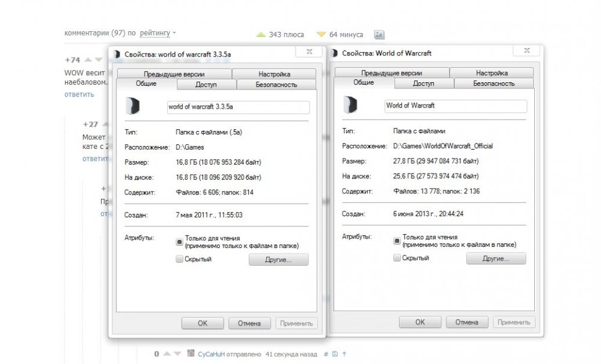Screen dimensions: 601x364
Task: Click creation date '7 мая 2011 г., 11:55:03'
Action: tap(209, 215)
